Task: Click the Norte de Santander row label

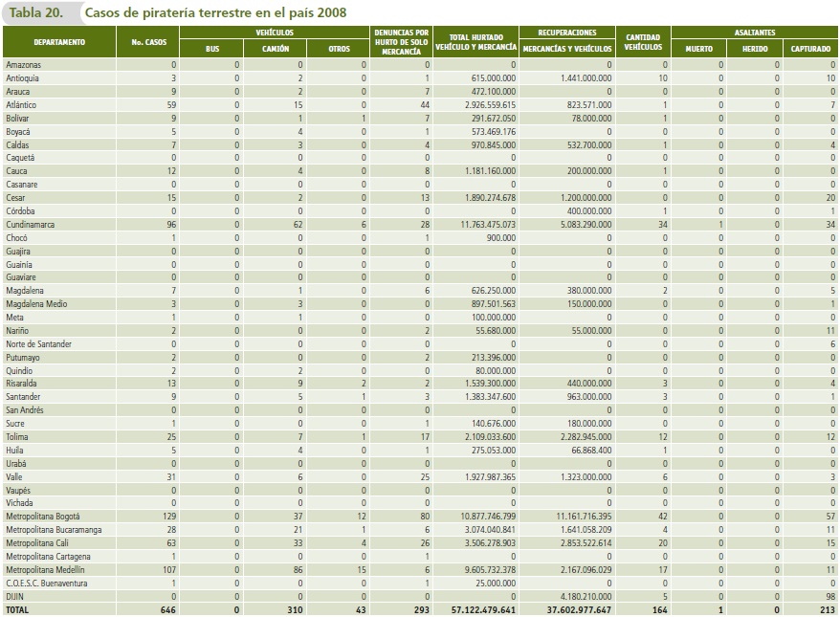Action: (38, 343)
